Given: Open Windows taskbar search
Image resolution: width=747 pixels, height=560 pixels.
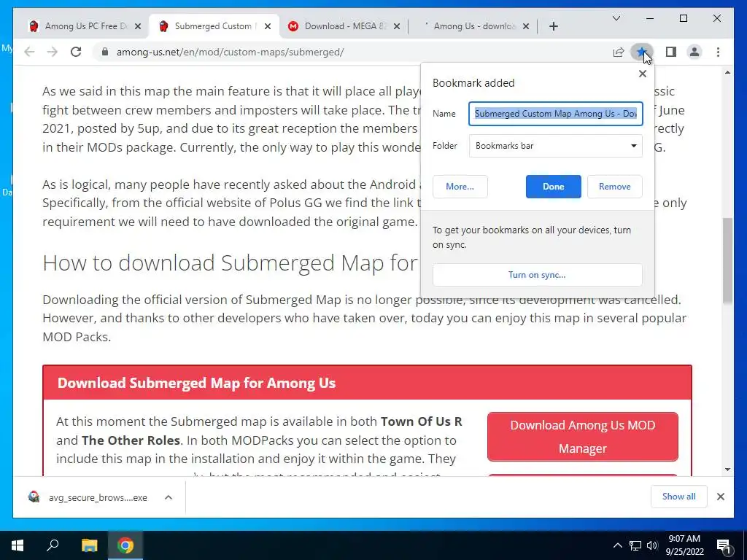Looking at the screenshot, I should 53,545.
